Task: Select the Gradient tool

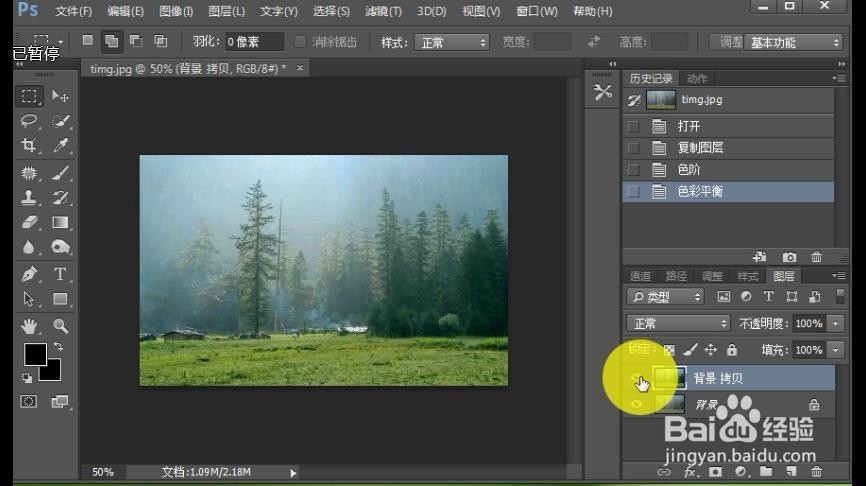Action: click(60, 222)
